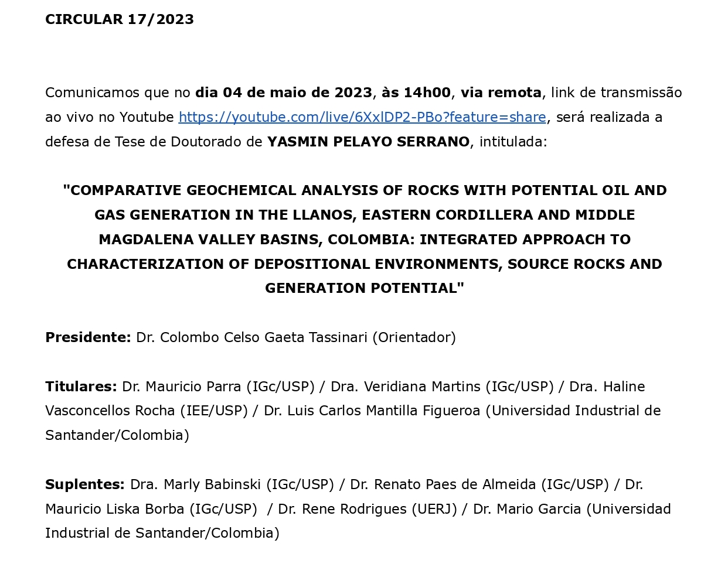This screenshot has height=567, width=728.
Task: Click the date 'dia 04 de maio de 2023'
Action: 284,93
